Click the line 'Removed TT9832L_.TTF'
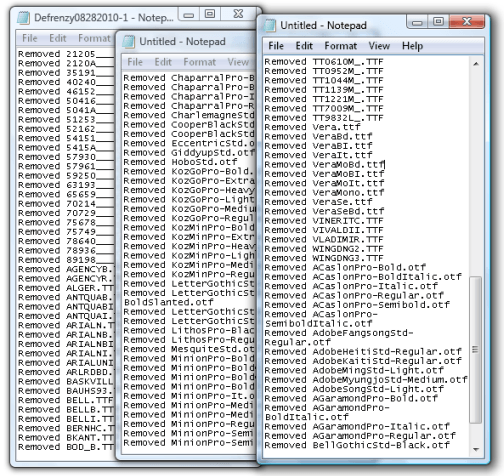 tap(324, 118)
